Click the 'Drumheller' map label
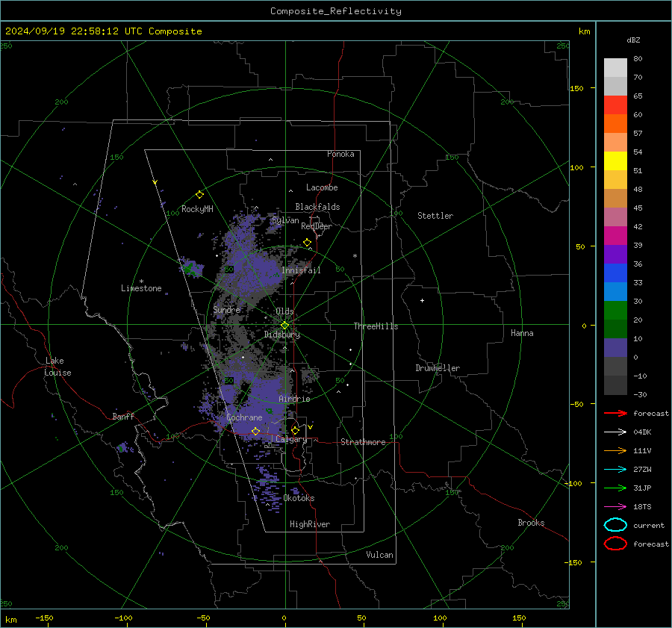 438,368
